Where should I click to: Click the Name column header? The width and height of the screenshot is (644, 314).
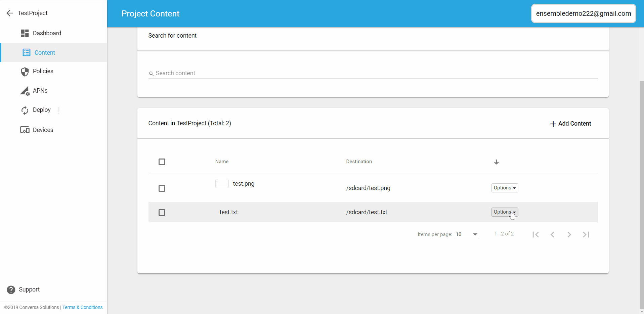[222, 162]
